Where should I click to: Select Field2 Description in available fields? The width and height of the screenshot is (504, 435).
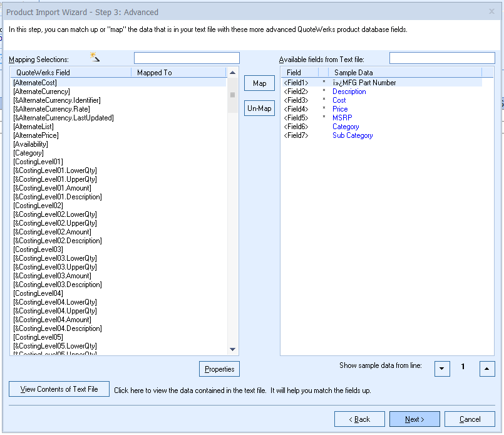point(349,92)
